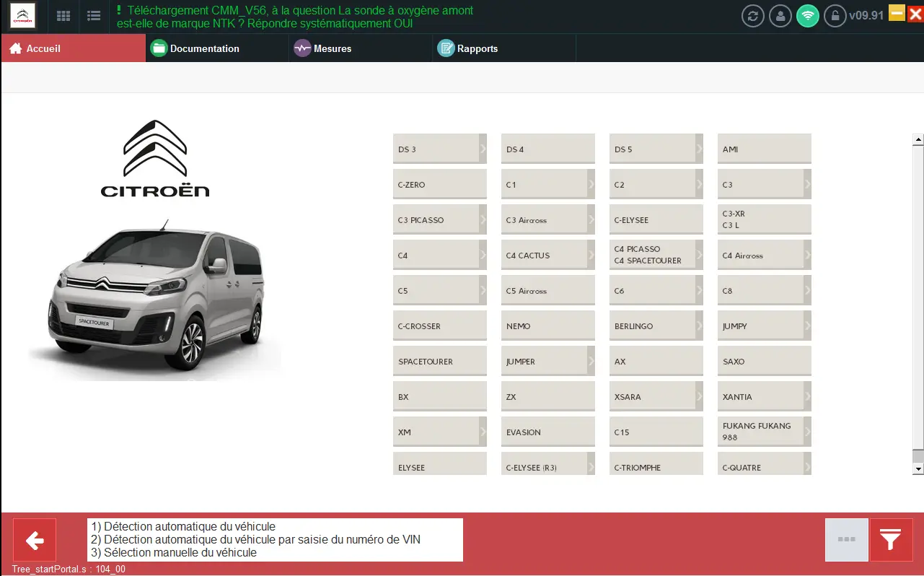This screenshot has width=924, height=576.
Task: Click the refresh sync icon
Action: coord(752,16)
